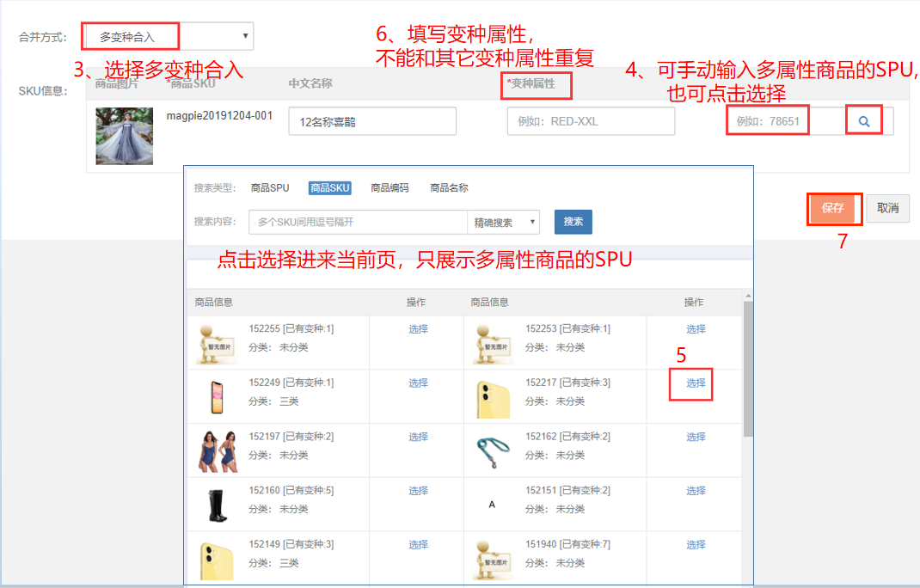Click the product list scrollbar thumb

748,369
